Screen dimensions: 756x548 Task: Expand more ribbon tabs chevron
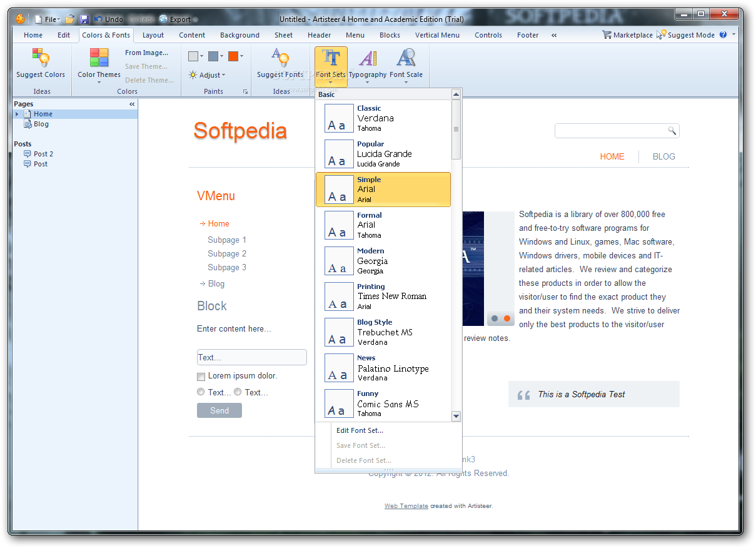click(x=554, y=35)
